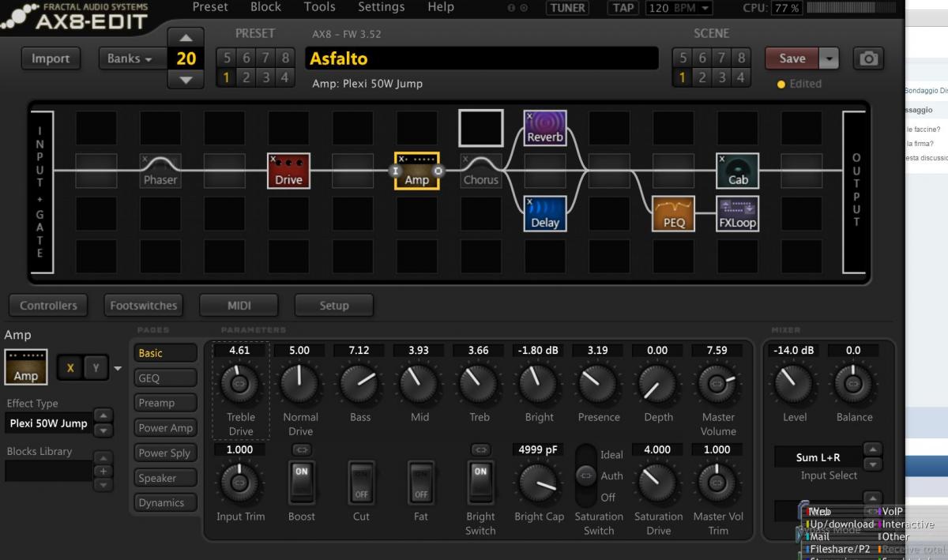Open the 120 BPM tempo dropdown
The width and height of the screenshot is (948, 560).
coord(679,8)
